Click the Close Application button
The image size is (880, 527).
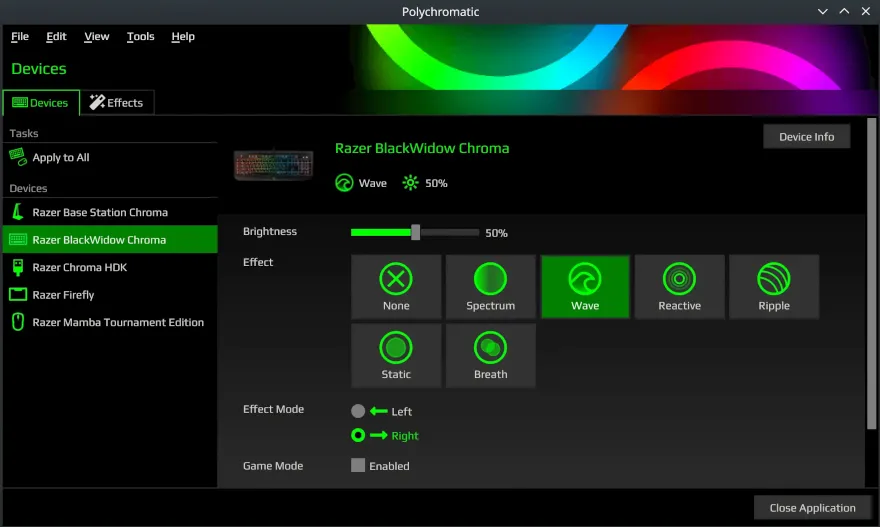click(812, 508)
